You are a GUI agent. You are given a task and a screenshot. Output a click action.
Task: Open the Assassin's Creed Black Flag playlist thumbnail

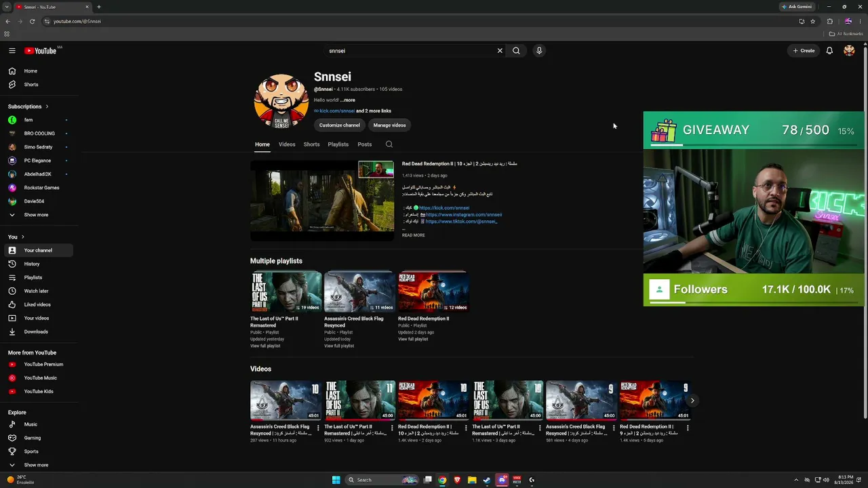(x=359, y=292)
